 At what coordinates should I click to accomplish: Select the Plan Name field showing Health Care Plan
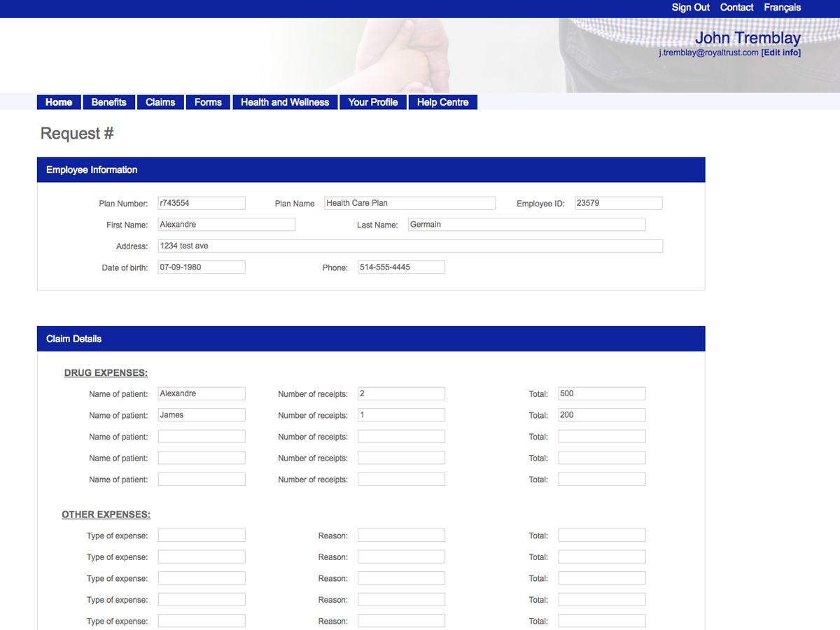[x=409, y=202]
